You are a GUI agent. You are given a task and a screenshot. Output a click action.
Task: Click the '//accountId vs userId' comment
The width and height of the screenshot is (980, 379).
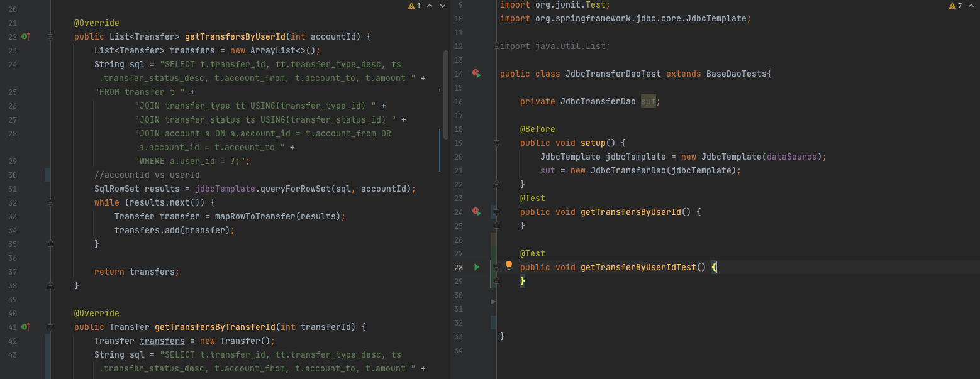tap(147, 175)
